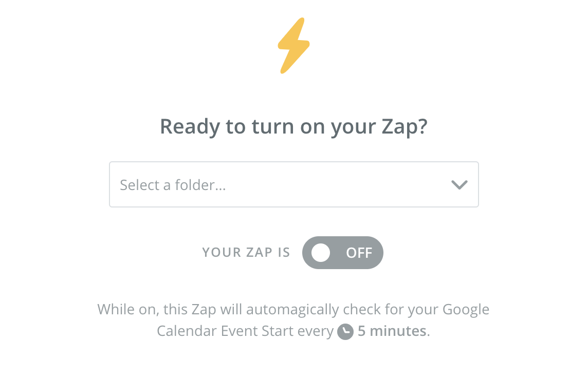This screenshot has height=378, width=588.
Task: Click the Ready to turn on your Zap heading
Action: coord(293,127)
